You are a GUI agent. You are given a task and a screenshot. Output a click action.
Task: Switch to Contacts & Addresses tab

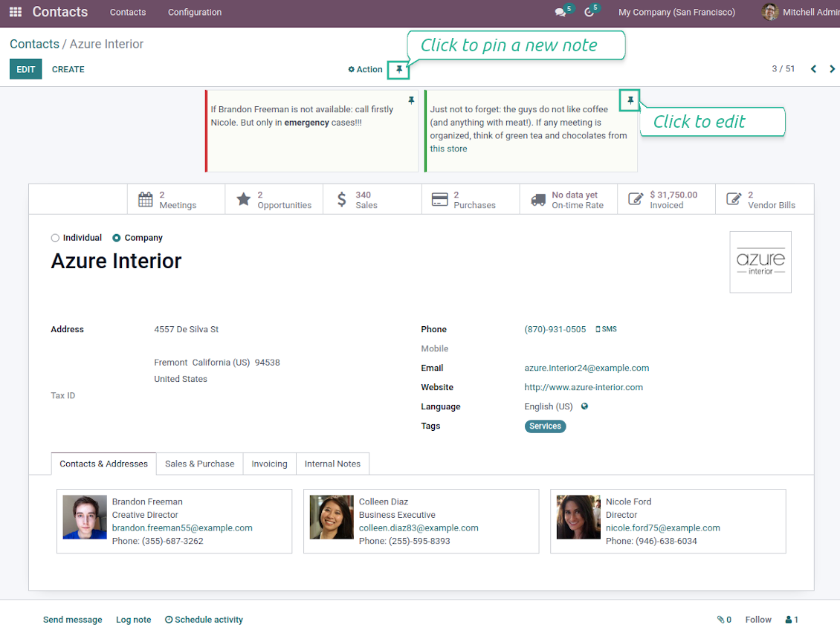coord(103,464)
